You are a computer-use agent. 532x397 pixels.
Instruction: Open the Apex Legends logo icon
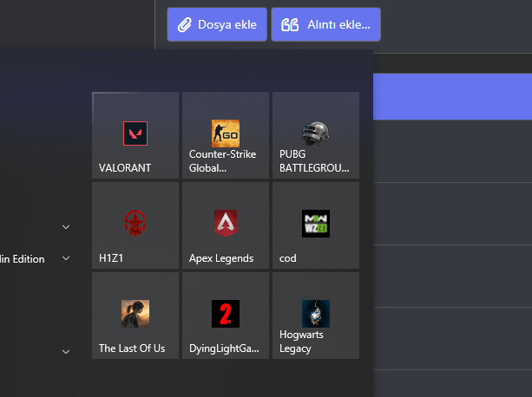tap(226, 224)
